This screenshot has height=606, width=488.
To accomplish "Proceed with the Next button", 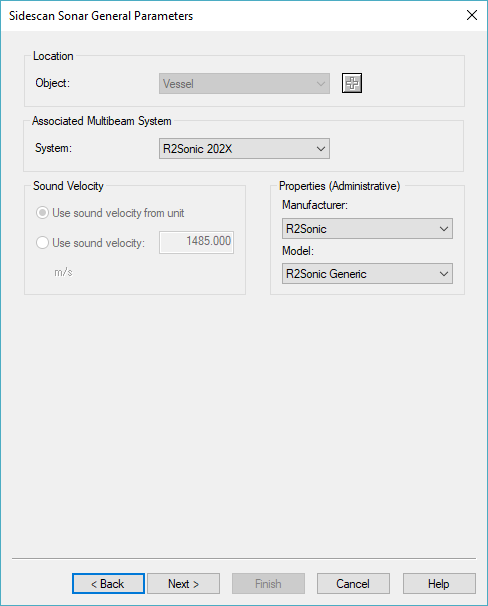I will pos(184,584).
